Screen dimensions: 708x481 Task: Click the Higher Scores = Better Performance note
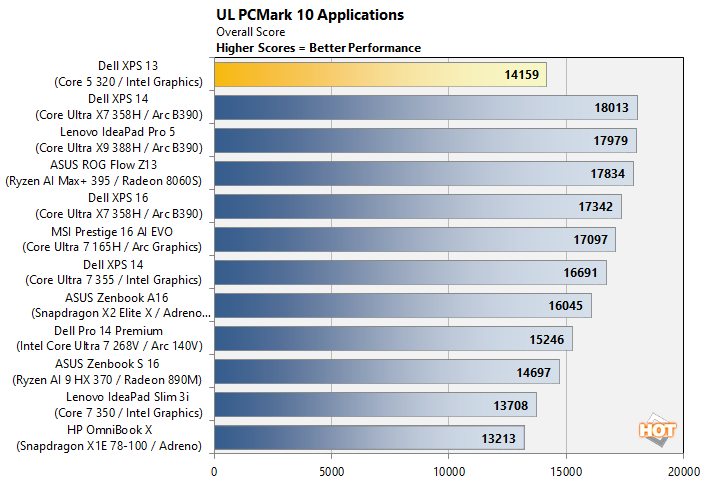[x=318, y=48]
